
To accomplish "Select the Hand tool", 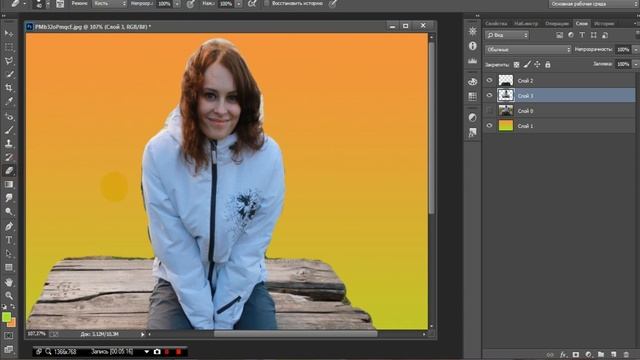I will [x=9, y=282].
